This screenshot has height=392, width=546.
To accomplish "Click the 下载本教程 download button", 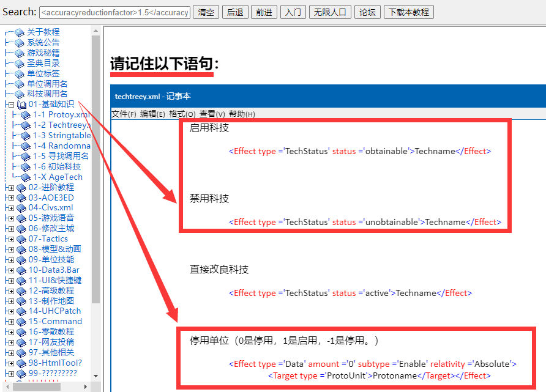I will point(409,12).
